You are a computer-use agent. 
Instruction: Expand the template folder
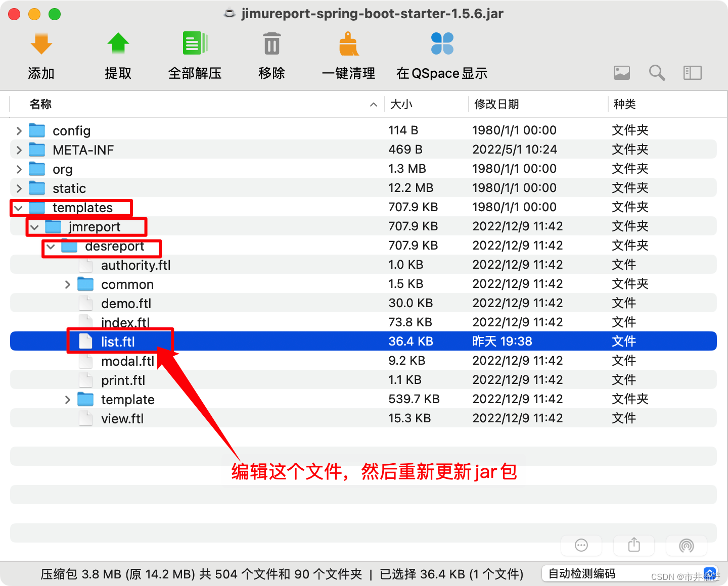[67, 400]
